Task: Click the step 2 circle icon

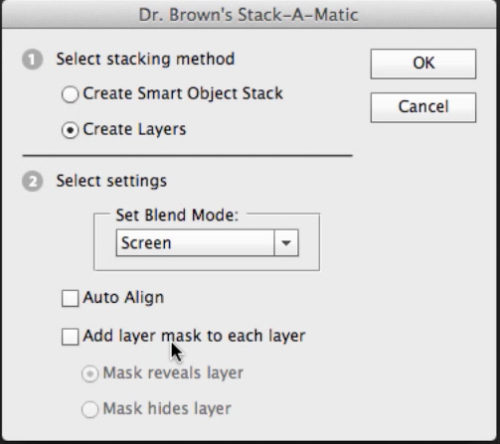Action: point(32,182)
